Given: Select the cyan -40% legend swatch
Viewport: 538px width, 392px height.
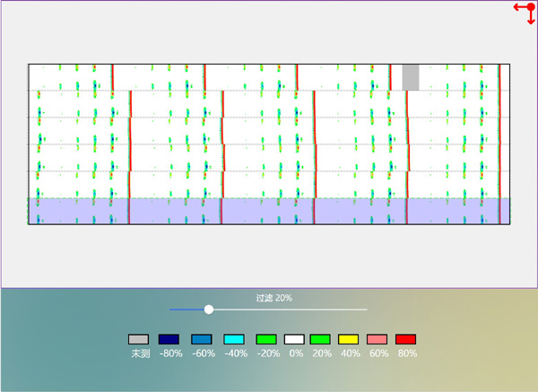Looking at the screenshot, I should pyautogui.click(x=234, y=339).
